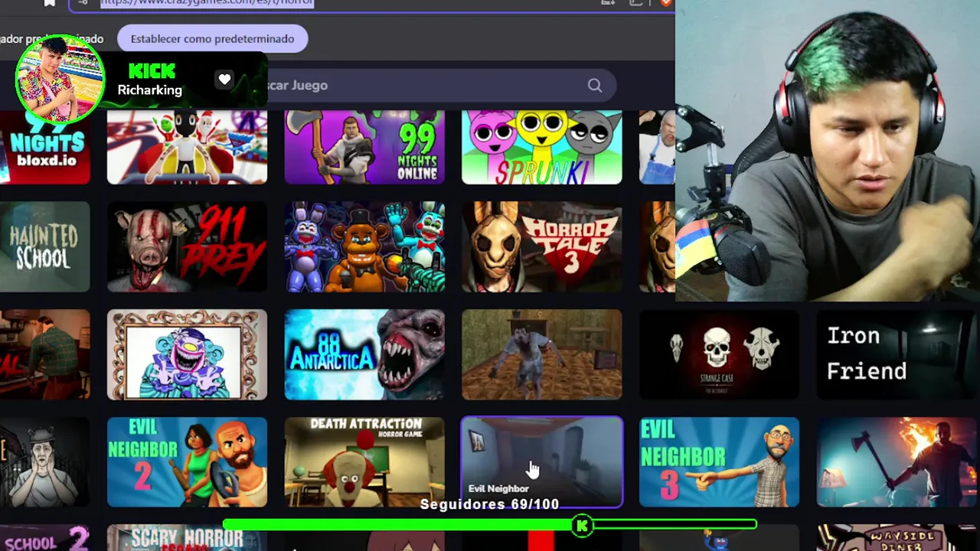This screenshot has width=980, height=551.
Task: Open the scared granny face game thumbnail
Action: click(x=44, y=462)
